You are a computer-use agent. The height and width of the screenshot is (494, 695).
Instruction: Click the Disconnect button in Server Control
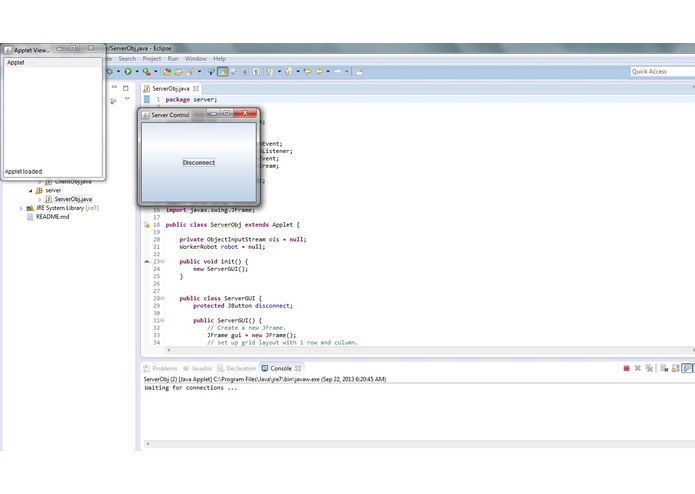click(199, 163)
